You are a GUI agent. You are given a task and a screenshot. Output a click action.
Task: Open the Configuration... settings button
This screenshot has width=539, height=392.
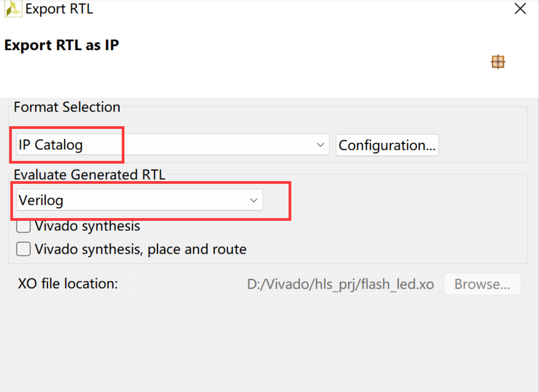(x=387, y=145)
